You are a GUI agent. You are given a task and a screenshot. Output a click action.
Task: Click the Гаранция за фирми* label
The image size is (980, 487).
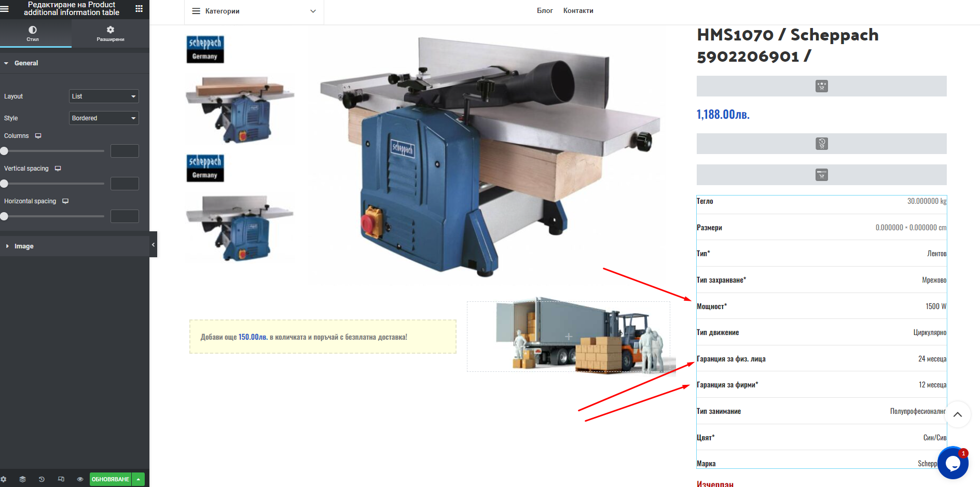(x=727, y=385)
